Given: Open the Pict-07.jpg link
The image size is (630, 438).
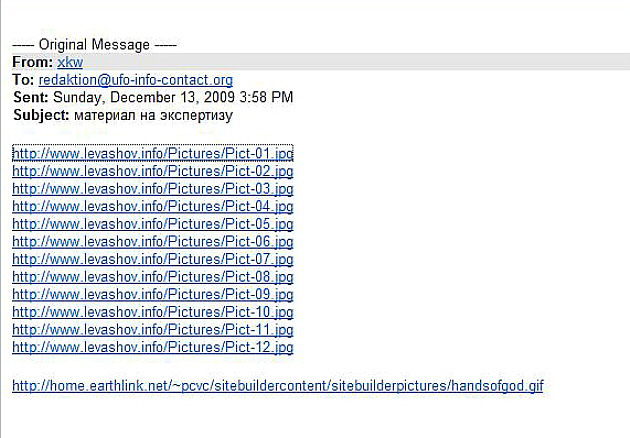Looking at the screenshot, I should pyautogui.click(x=153, y=259).
